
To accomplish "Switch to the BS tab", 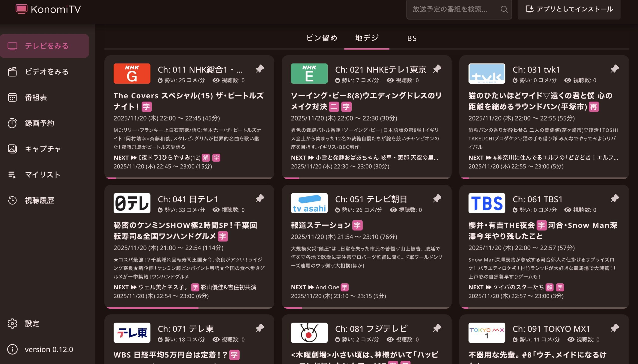I will pyautogui.click(x=411, y=38).
